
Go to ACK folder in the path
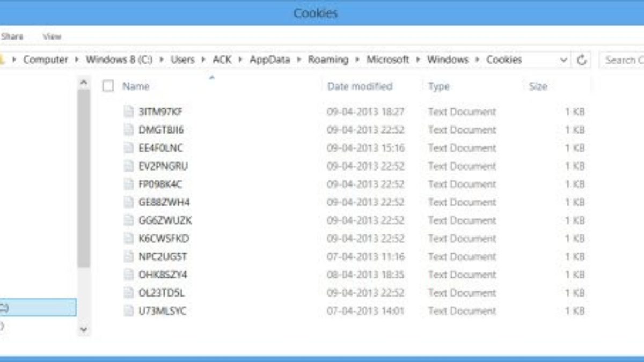coord(222,60)
